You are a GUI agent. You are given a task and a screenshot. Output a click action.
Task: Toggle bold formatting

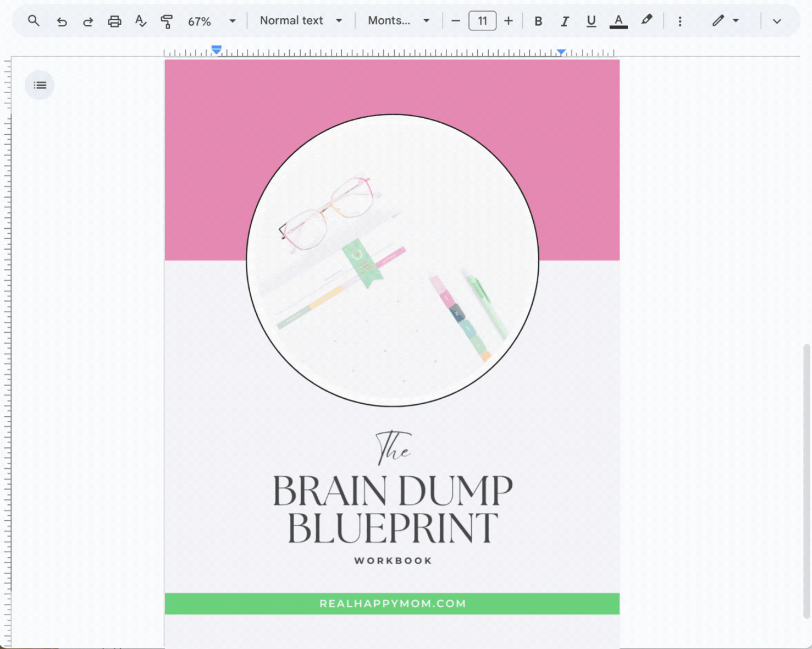coord(538,21)
